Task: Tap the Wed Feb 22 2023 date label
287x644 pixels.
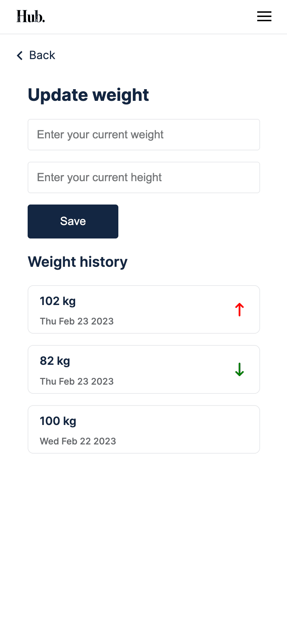Action: [x=78, y=441]
